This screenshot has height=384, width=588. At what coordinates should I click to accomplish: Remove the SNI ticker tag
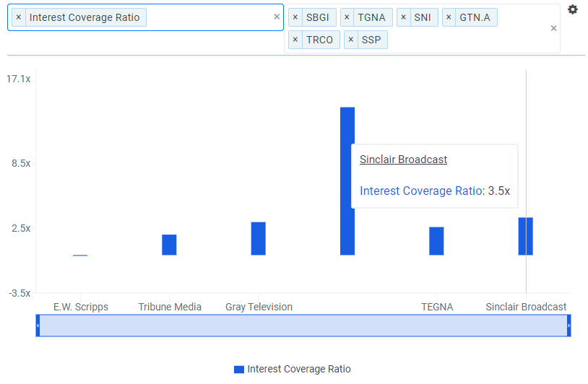point(404,17)
